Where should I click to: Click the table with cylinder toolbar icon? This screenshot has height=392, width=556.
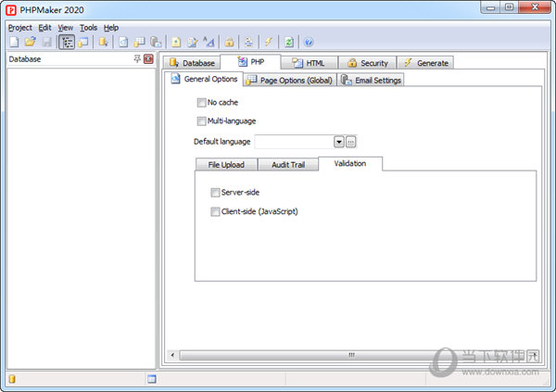click(139, 43)
